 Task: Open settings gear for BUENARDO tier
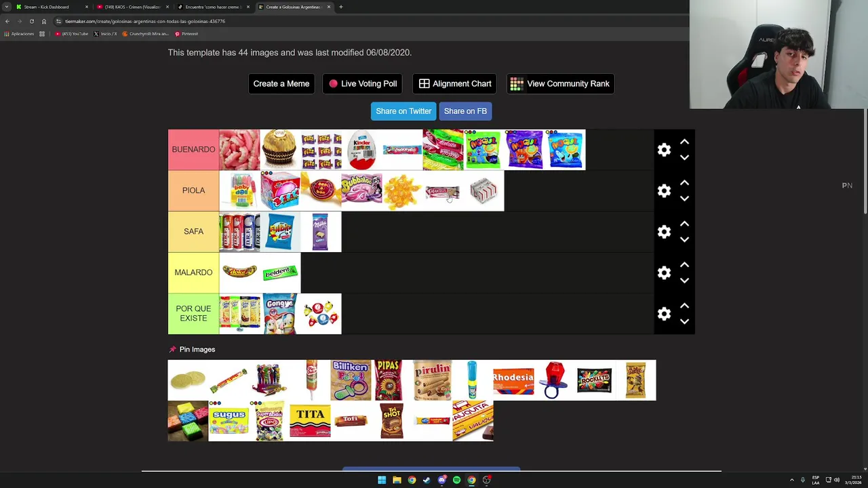point(664,150)
